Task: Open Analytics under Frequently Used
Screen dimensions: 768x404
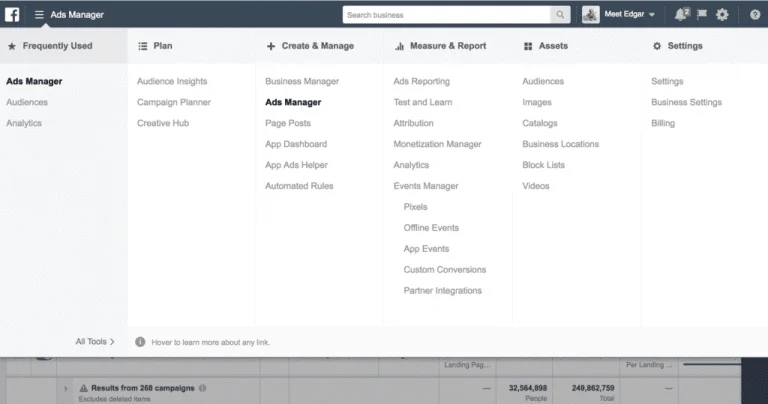Action: pyautogui.click(x=24, y=123)
